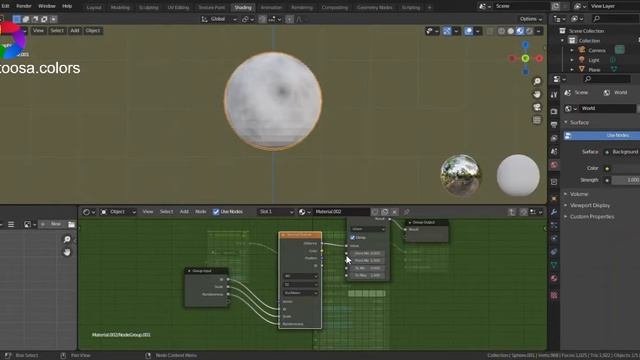Click top blue Z axis on the gizmo
Viewport: 640px width, 360px height.
pos(525,44)
